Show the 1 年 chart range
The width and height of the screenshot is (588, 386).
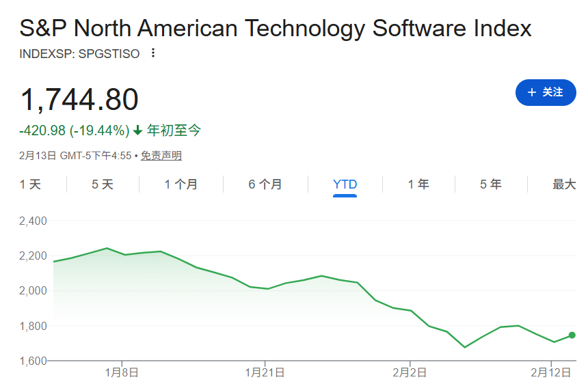coord(418,184)
